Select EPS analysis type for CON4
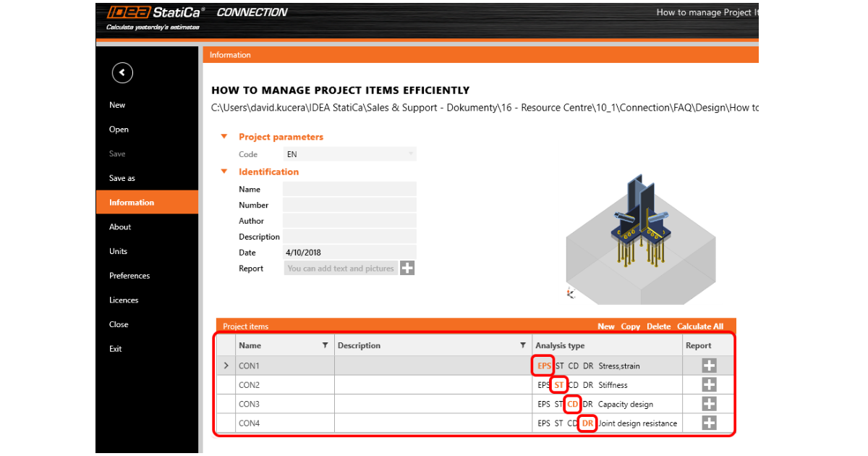 544,423
